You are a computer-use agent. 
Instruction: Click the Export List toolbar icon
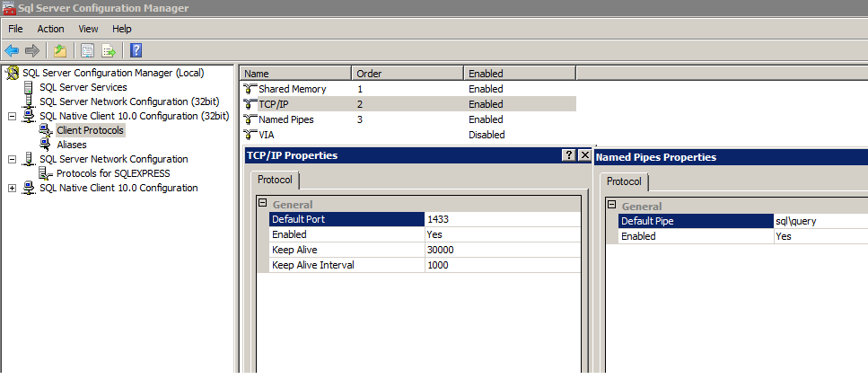coord(109,51)
